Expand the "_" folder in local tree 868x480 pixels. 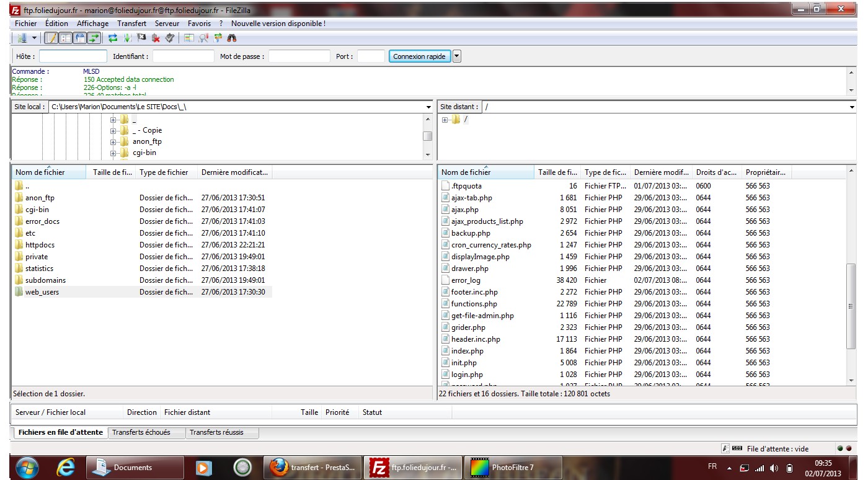113,119
